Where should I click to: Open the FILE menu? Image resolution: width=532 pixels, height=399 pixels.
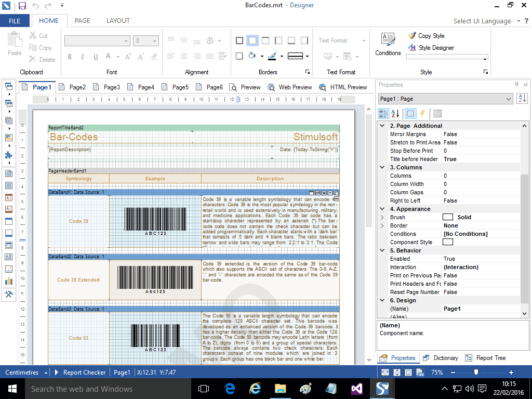pos(15,21)
